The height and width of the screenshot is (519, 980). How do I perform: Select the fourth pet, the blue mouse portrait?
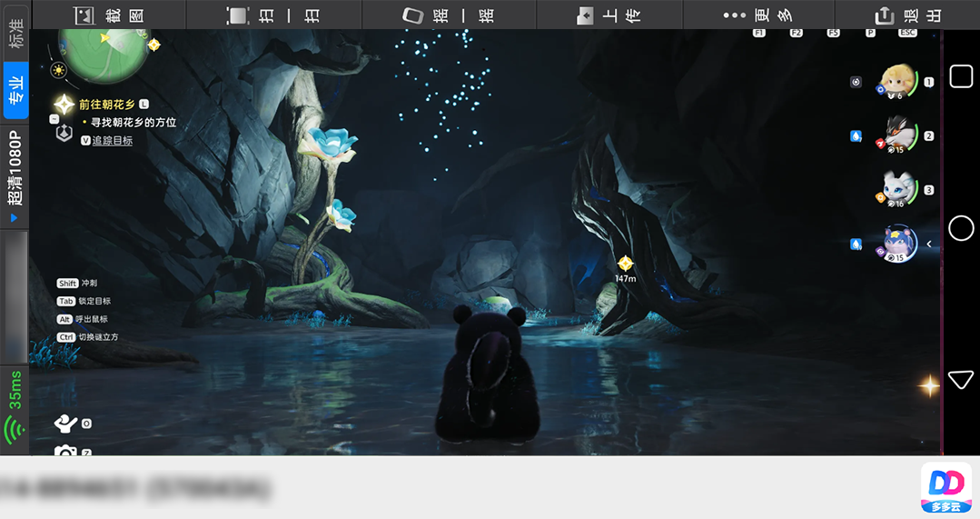(899, 244)
